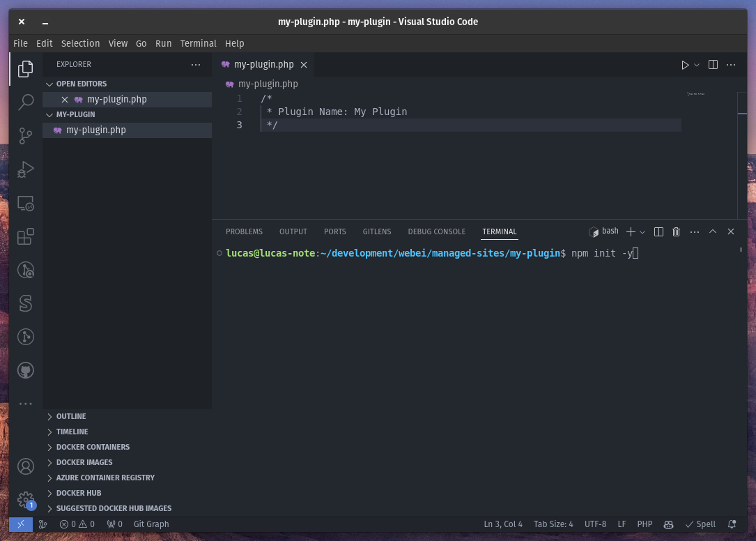Switch to the GitLens panel tab

point(377,231)
